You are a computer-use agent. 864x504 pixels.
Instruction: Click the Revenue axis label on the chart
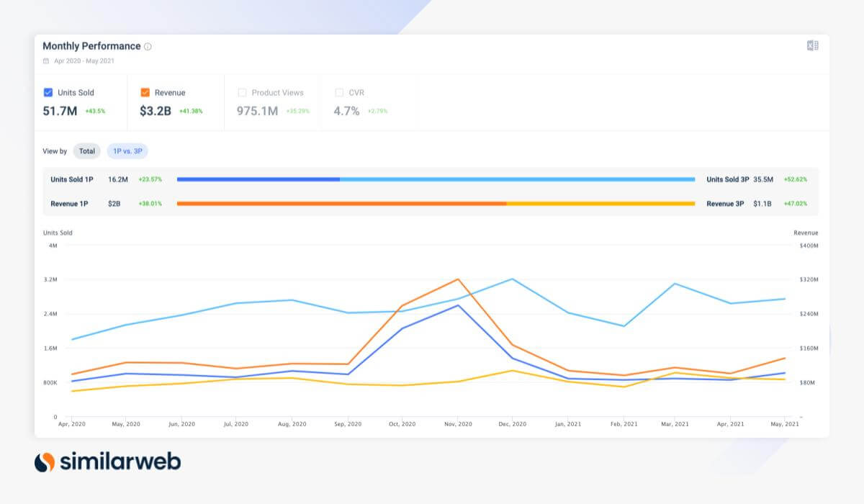(806, 232)
